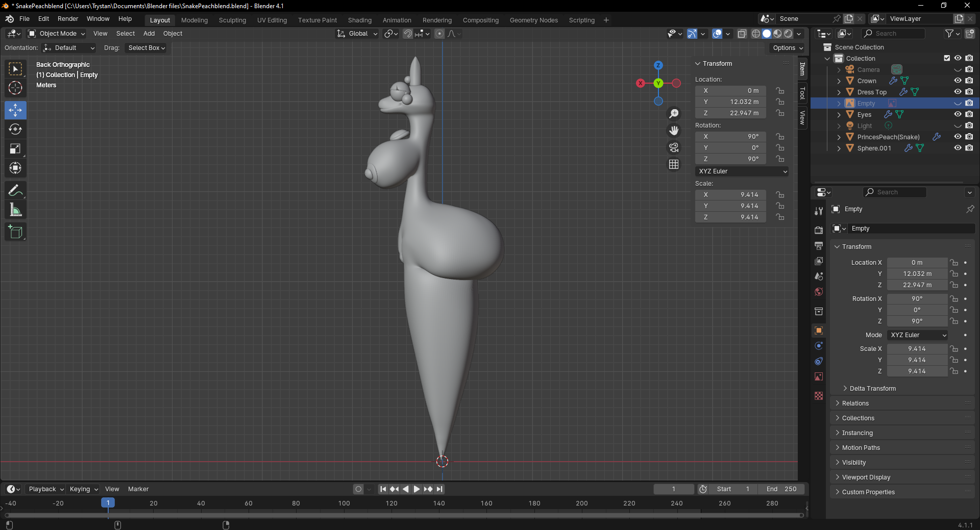Activate the Measure tool
Viewport: 980px width, 530px height.
15,210
